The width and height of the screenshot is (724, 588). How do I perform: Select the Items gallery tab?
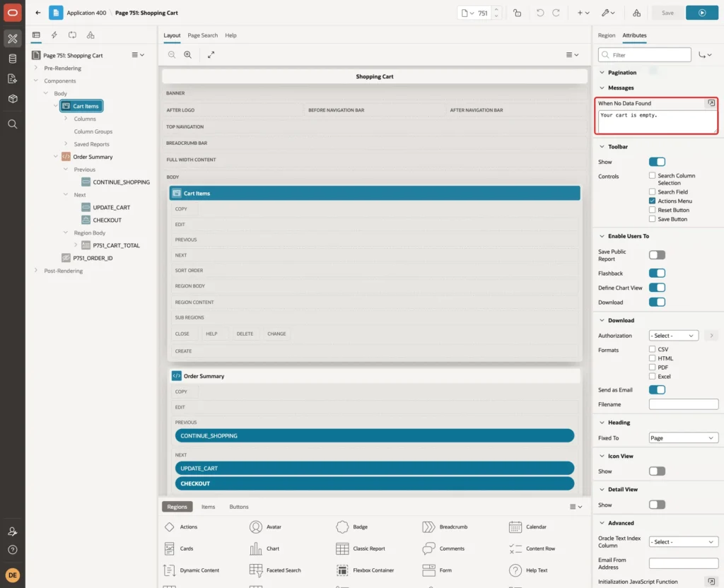point(209,507)
